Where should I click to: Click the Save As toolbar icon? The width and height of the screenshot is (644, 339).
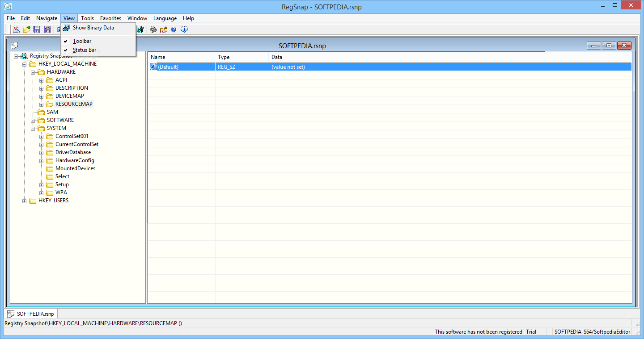47,29
